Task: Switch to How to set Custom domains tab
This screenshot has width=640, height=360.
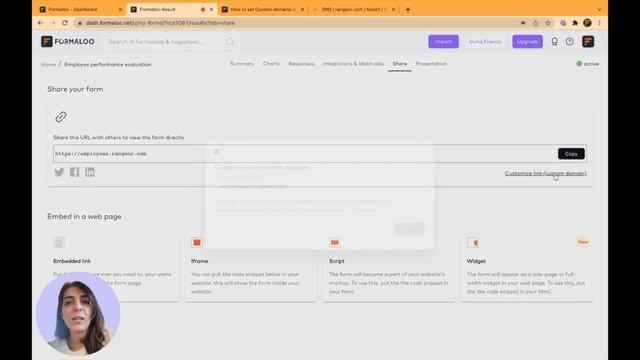Action: tap(263, 9)
